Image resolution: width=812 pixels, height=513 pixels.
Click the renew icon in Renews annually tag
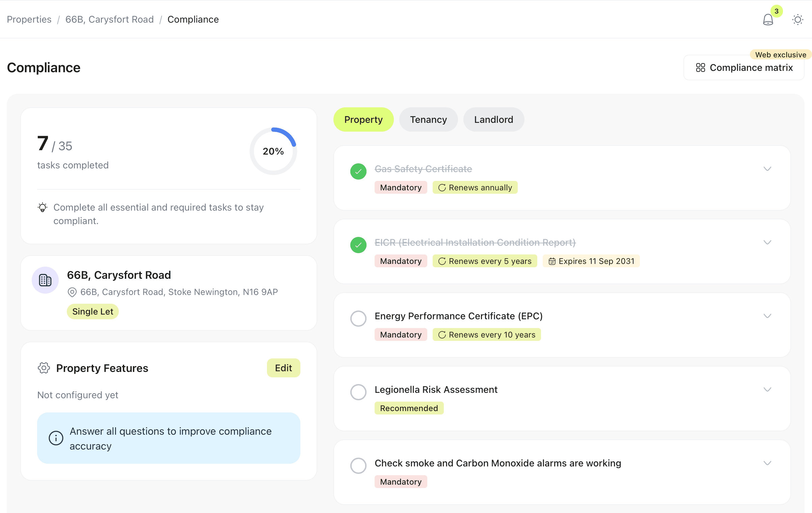click(442, 188)
